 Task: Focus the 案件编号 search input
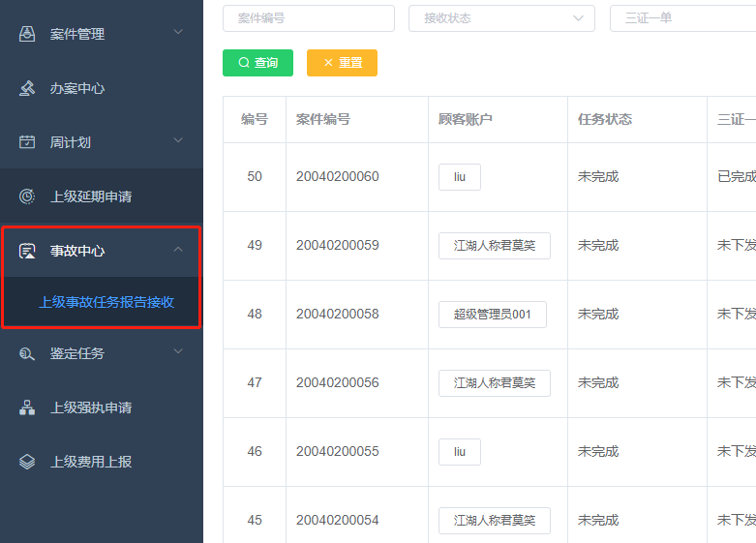309,18
